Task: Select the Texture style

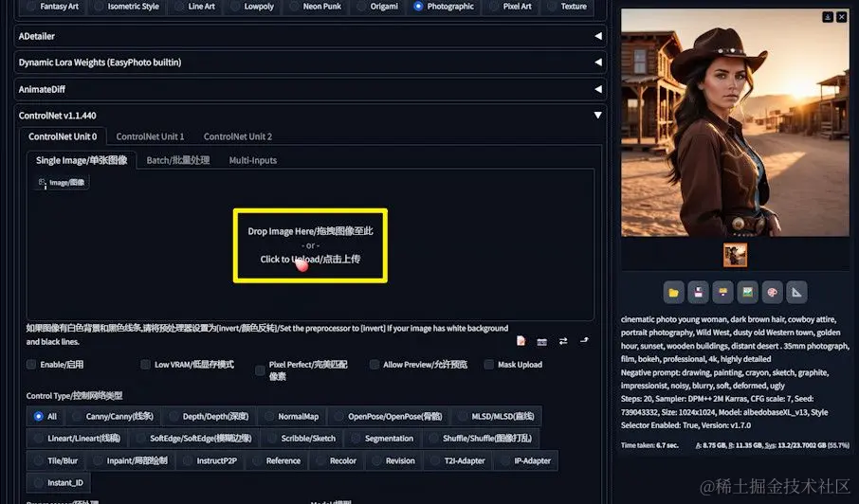Action: tap(566, 7)
